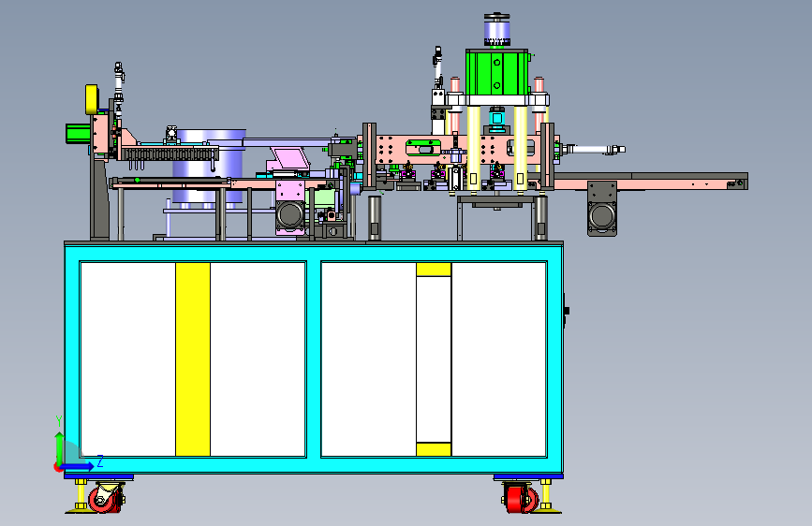
Task: Select the silver cap atop the press cylinder
Action: click(496, 30)
